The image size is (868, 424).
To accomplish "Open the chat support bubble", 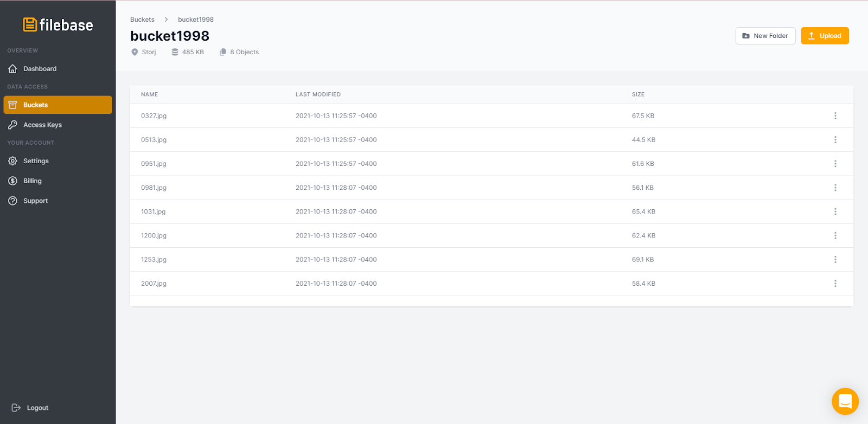I will 845,401.
